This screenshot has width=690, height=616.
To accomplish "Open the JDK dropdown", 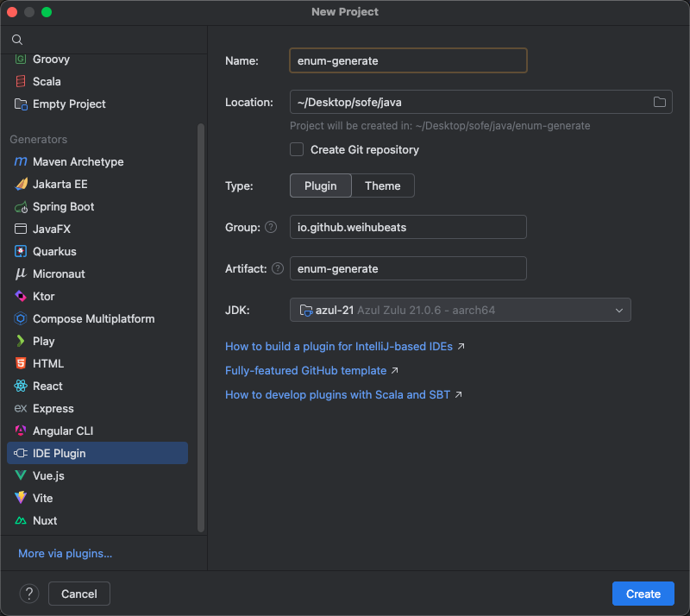I will click(461, 310).
